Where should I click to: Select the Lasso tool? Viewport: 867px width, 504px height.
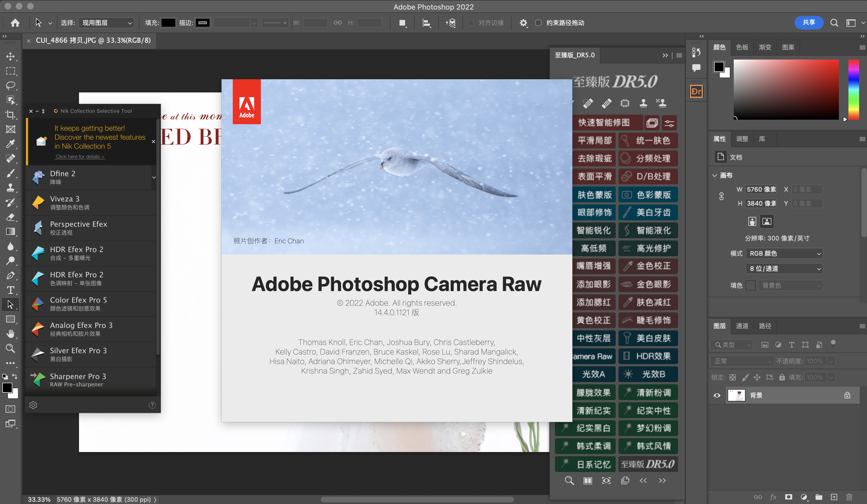pos(10,85)
